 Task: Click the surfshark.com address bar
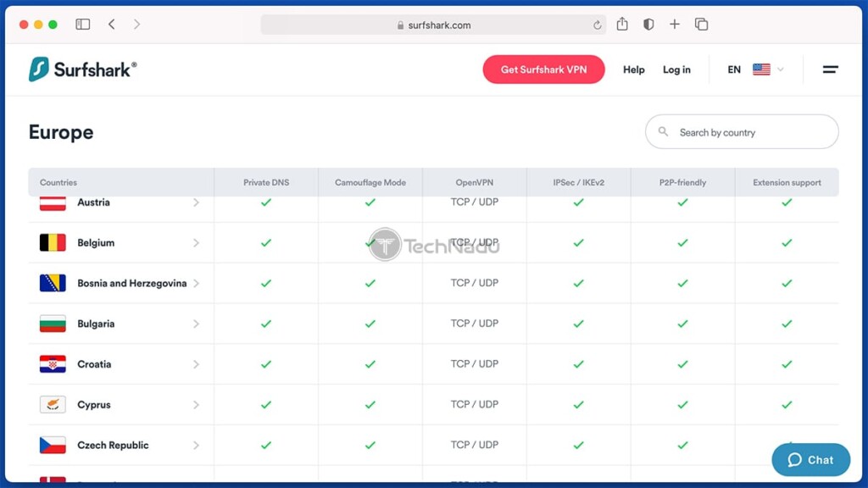pyautogui.click(x=433, y=25)
